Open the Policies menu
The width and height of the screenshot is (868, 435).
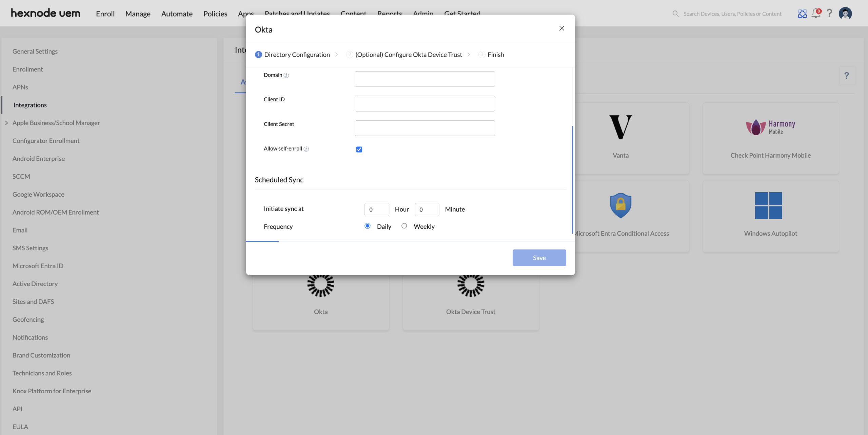click(x=215, y=14)
